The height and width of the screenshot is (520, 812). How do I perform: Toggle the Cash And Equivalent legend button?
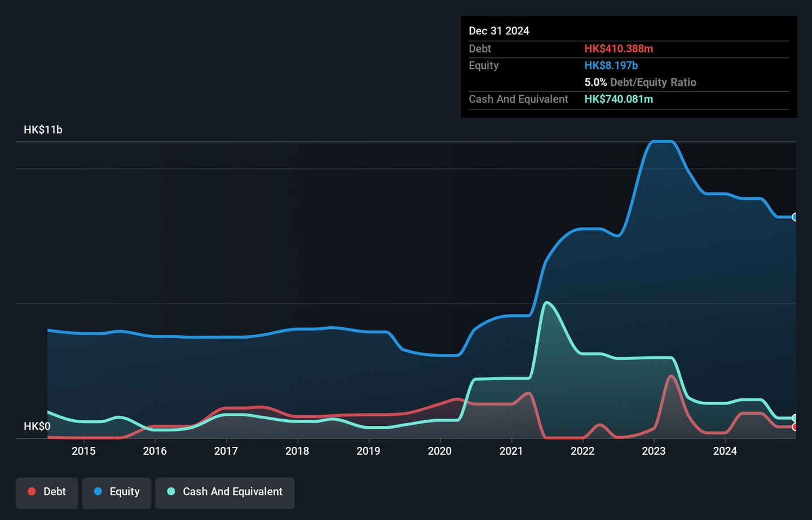point(225,493)
